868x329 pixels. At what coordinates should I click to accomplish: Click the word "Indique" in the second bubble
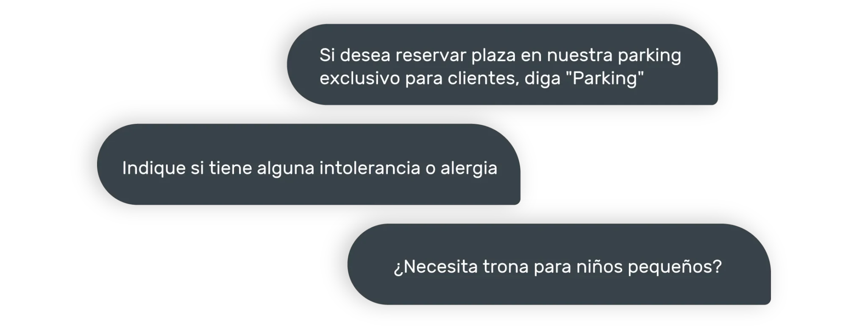154,168
